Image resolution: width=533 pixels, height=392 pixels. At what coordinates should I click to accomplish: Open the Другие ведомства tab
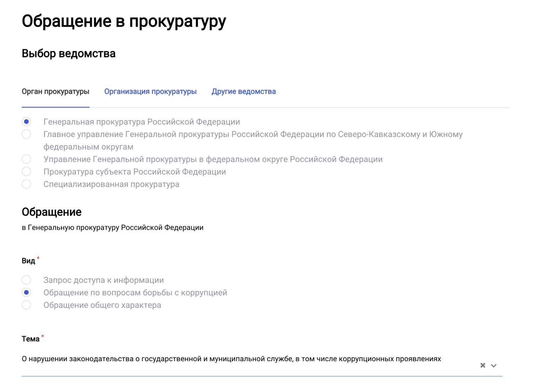click(244, 91)
